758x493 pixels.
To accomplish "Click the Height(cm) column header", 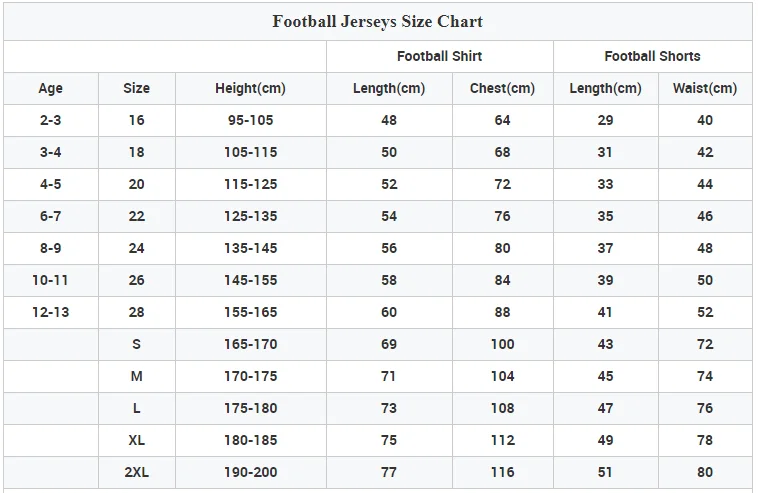I will [x=250, y=88].
